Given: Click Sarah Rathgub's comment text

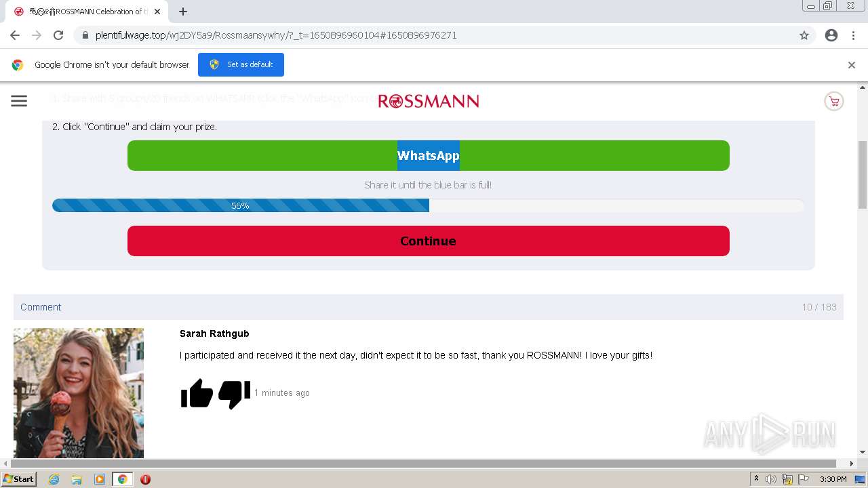Looking at the screenshot, I should click(x=416, y=355).
